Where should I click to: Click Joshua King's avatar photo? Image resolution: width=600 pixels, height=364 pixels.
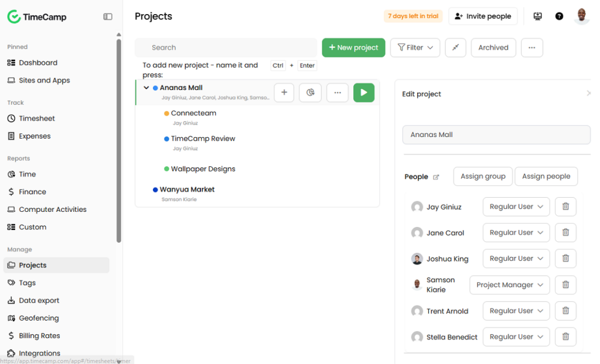coord(417,259)
